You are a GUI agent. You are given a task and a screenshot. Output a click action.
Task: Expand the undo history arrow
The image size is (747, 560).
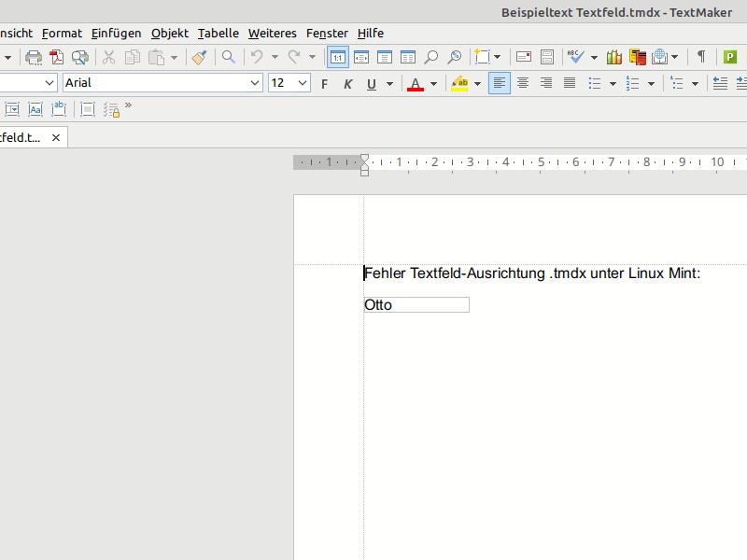275,58
